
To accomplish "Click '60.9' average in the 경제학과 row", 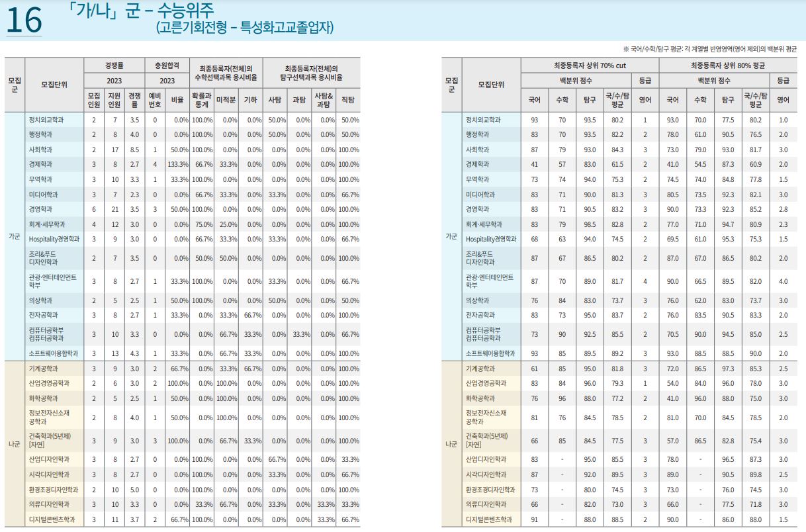I will tap(755, 164).
